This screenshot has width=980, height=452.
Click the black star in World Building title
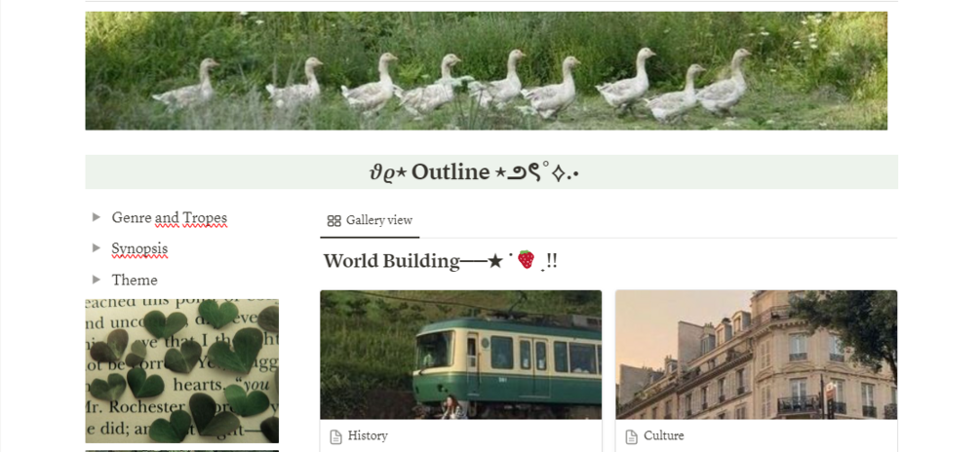tap(495, 261)
